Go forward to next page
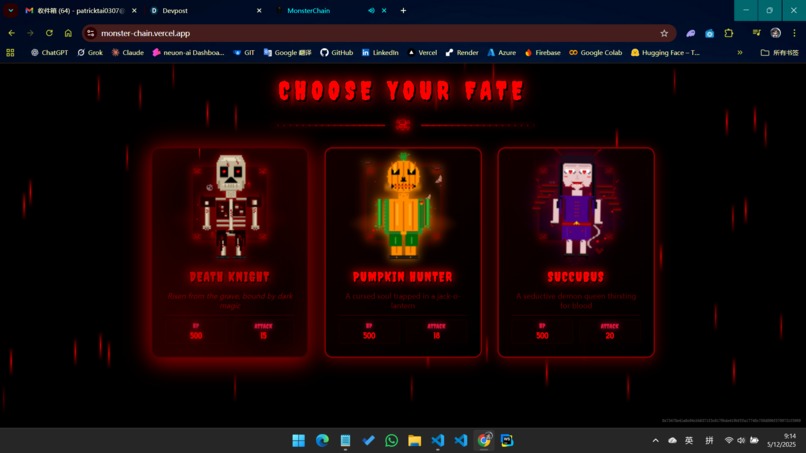 click(x=30, y=33)
